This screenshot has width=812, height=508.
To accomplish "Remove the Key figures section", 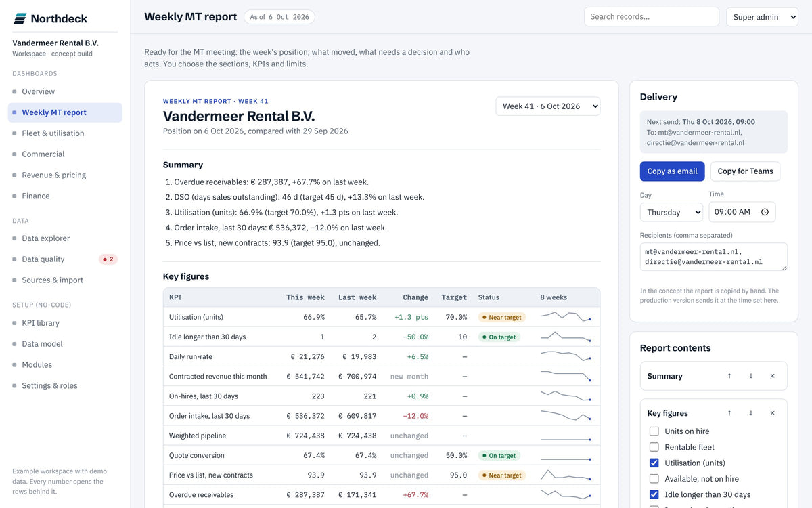I will (x=772, y=413).
